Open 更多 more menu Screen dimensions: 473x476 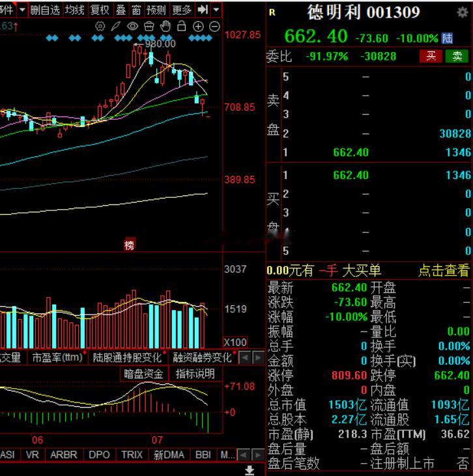[182, 10]
